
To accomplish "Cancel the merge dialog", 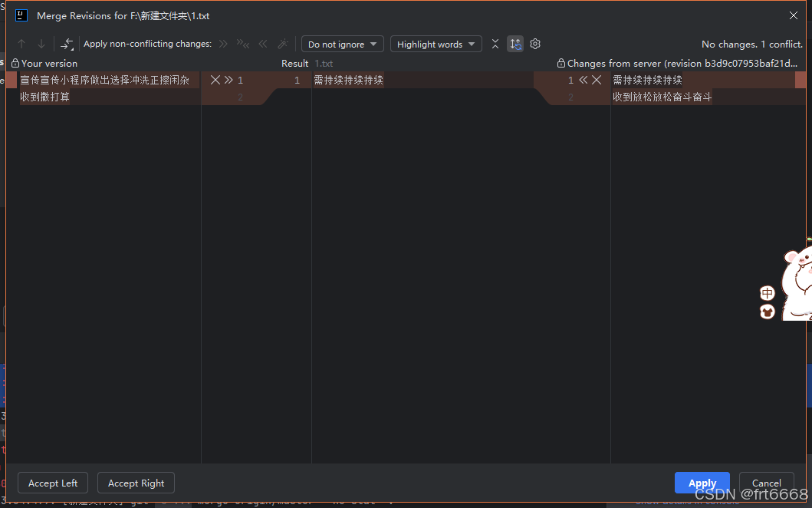I will click(767, 483).
